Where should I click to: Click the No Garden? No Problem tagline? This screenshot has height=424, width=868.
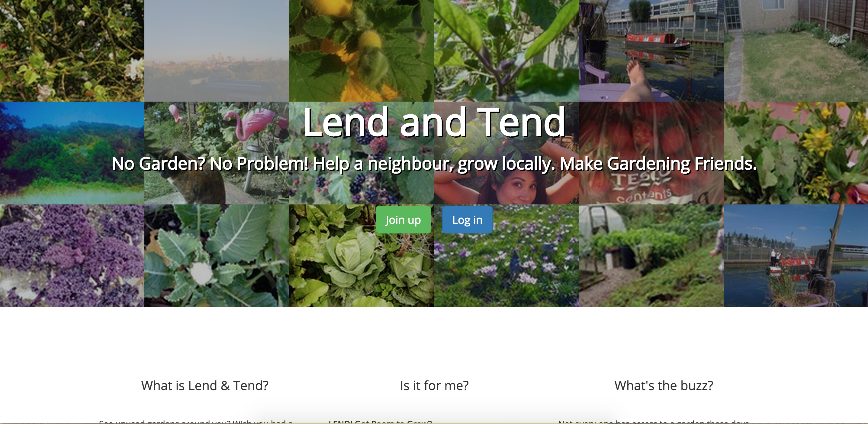(434, 164)
